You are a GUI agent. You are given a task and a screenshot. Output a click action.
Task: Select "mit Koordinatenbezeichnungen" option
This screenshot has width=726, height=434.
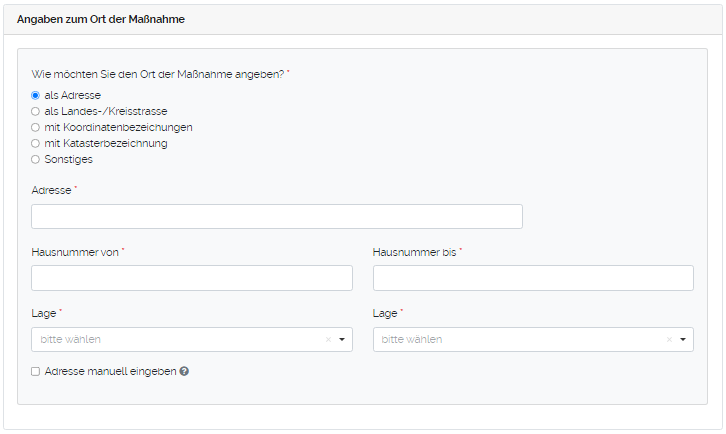[36, 127]
